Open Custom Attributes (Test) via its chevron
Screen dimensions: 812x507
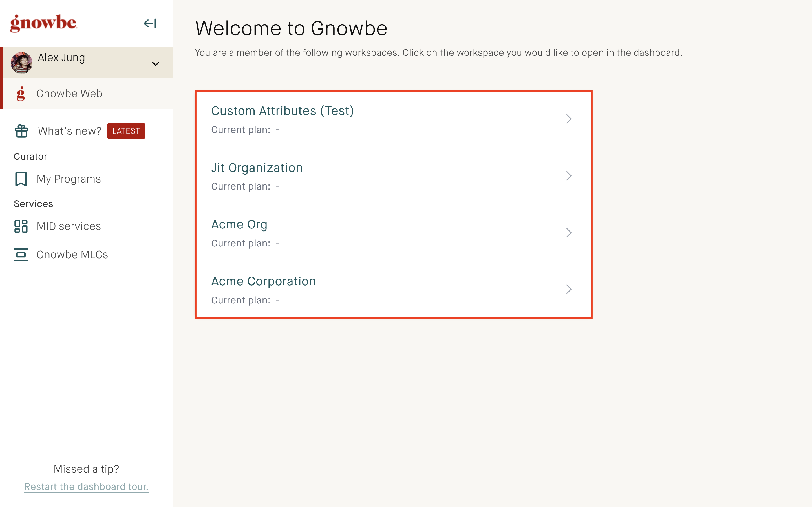point(568,119)
